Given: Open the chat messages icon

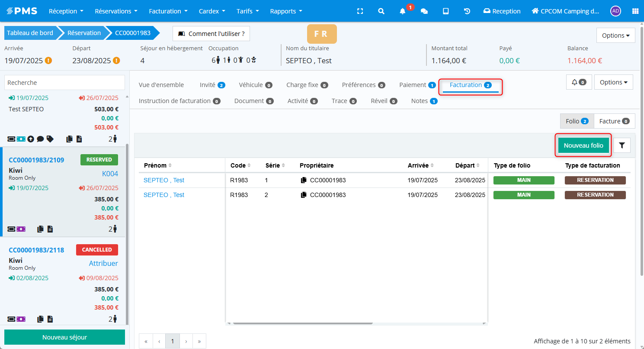Looking at the screenshot, I should click(424, 11).
